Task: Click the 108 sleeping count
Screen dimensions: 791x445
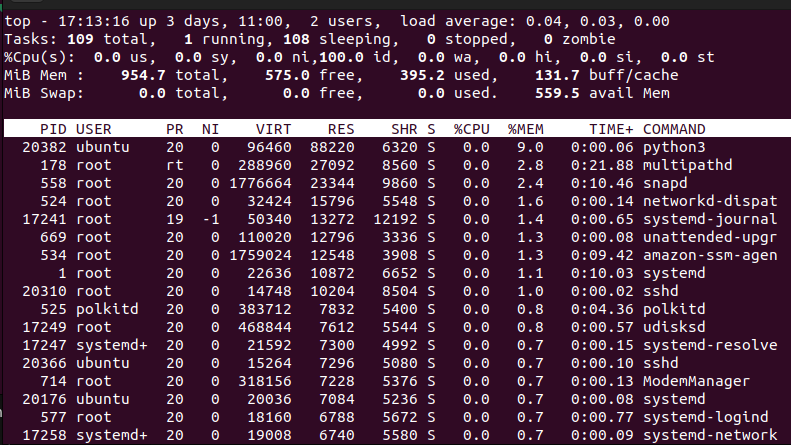Action: [296, 39]
